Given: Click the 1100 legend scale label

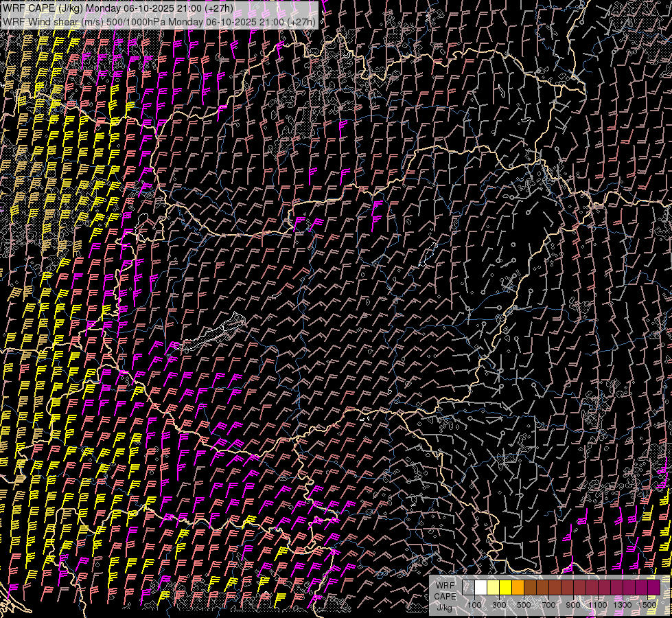Looking at the screenshot, I should pos(598,604).
